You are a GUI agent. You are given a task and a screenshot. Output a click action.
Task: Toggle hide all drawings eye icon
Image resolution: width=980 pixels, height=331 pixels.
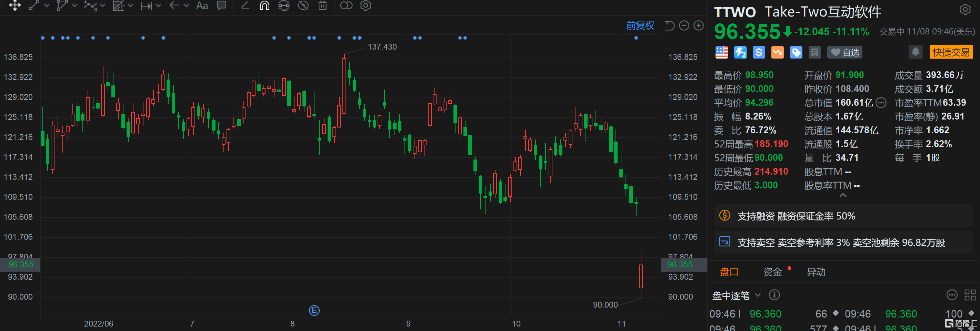(303, 5)
